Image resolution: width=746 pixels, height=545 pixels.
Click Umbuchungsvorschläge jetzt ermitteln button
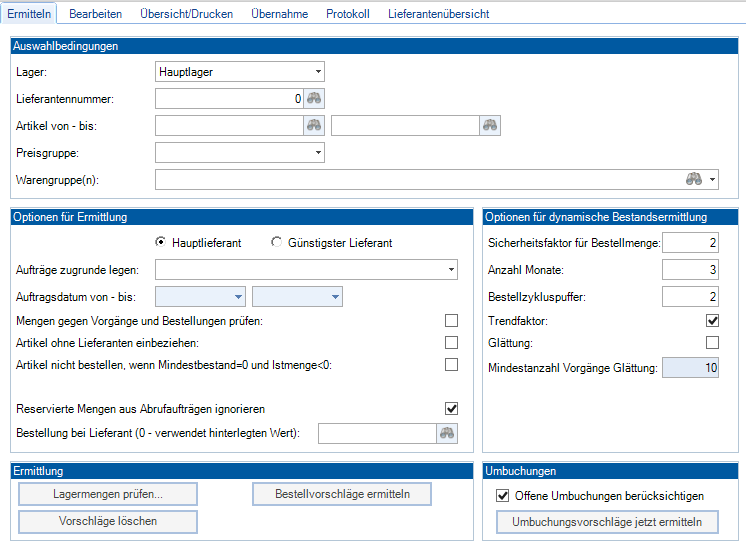coord(608,522)
